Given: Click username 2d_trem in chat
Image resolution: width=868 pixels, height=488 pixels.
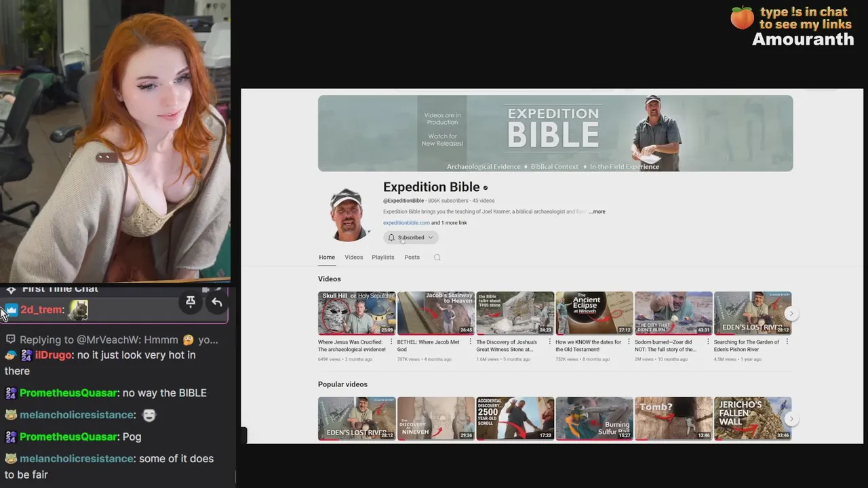Looking at the screenshot, I should pyautogui.click(x=41, y=310).
